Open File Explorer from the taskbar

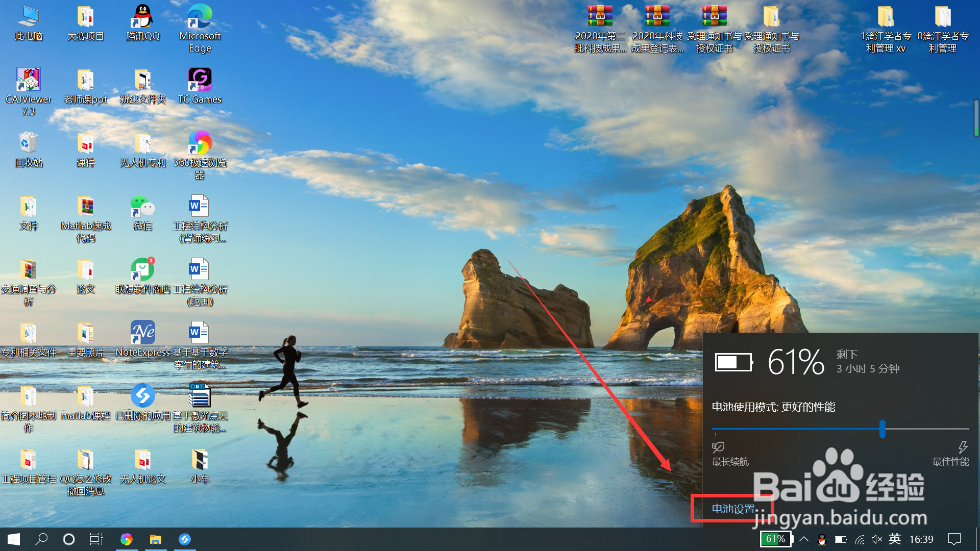[155, 539]
